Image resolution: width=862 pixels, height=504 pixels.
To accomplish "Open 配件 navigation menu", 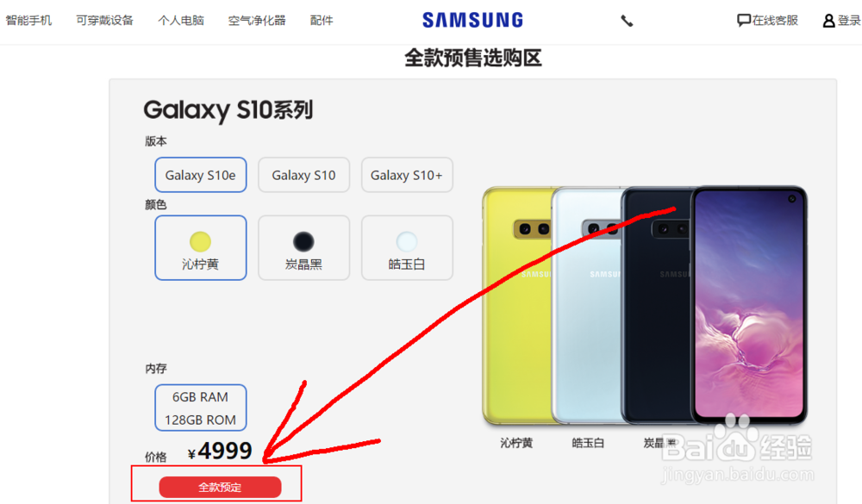I will (321, 21).
